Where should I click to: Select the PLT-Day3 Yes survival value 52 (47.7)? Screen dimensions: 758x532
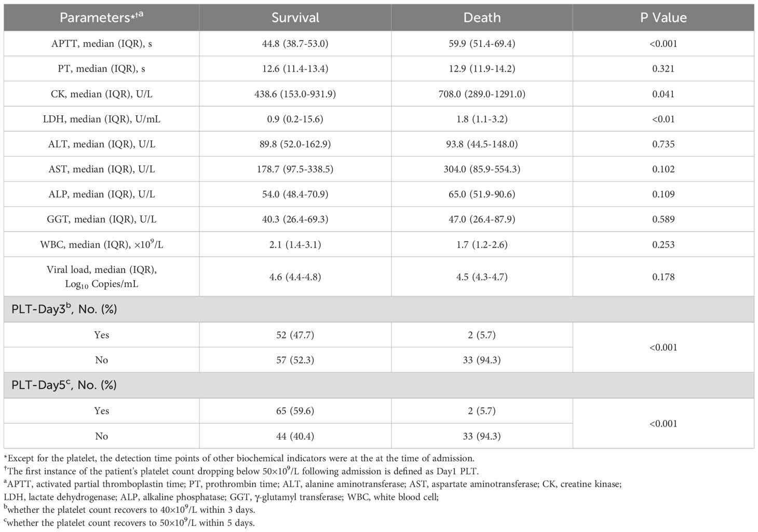295,335
